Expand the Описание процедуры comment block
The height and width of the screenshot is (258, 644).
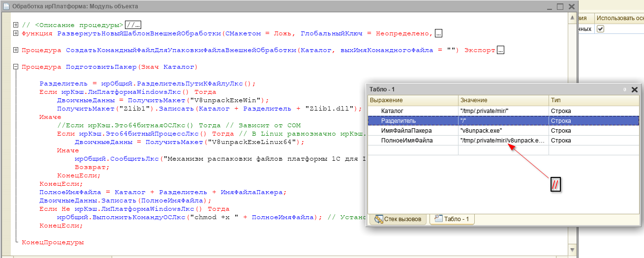click(16, 25)
